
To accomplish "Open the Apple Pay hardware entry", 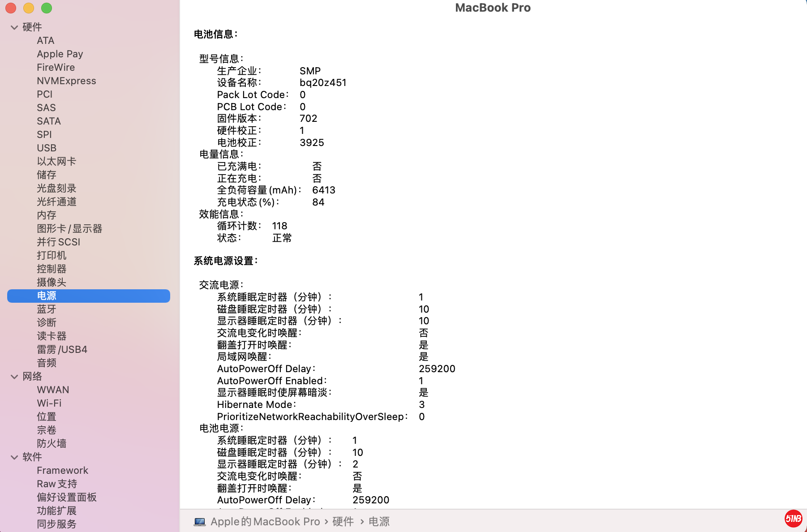I will click(x=60, y=54).
